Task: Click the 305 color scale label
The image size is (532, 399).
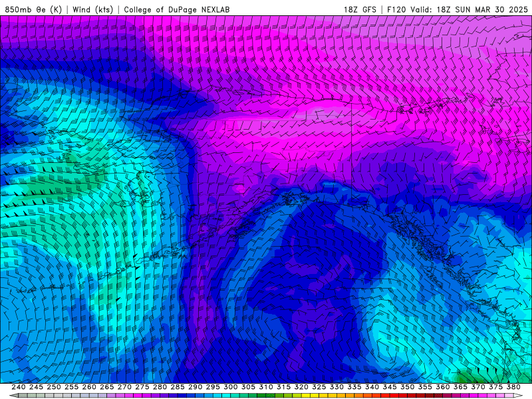Action: (x=248, y=387)
